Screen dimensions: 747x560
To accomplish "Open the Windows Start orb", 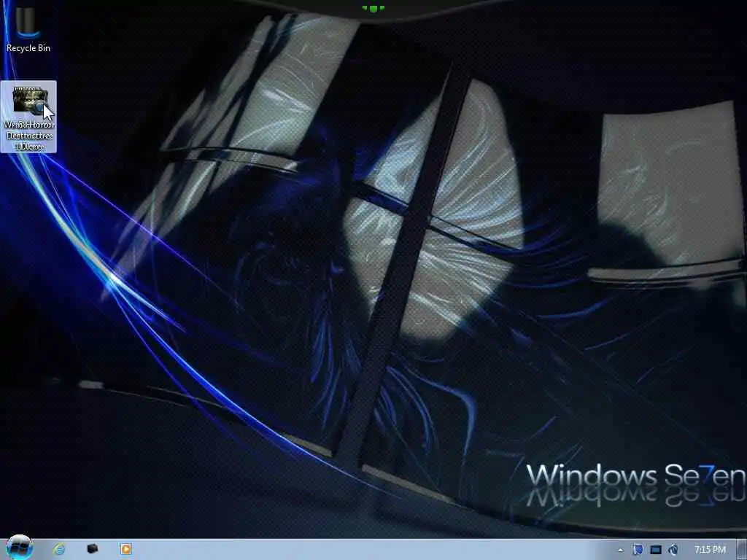I will coord(19,548).
